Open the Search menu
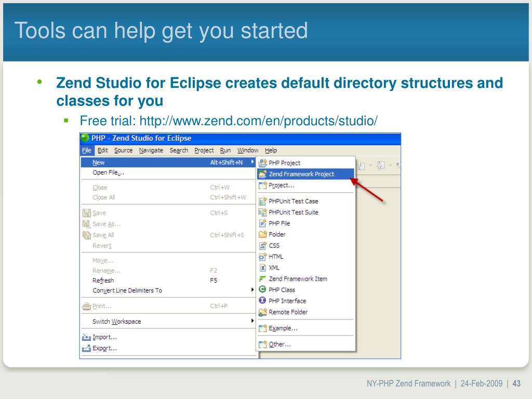Viewport: 532px width, 399px height. pyautogui.click(x=179, y=150)
